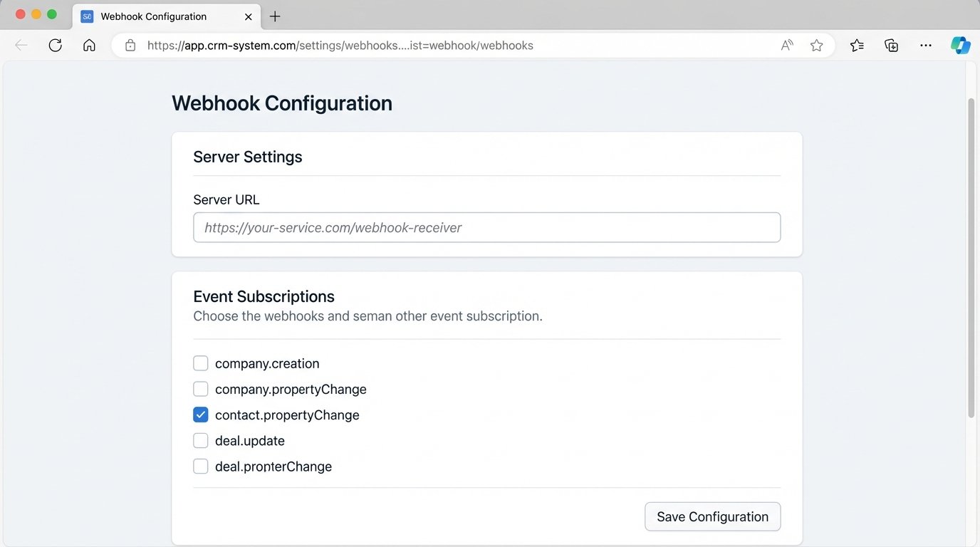This screenshot has width=980, height=547.
Task: Tick the deal.update checkbox
Action: [201, 441]
